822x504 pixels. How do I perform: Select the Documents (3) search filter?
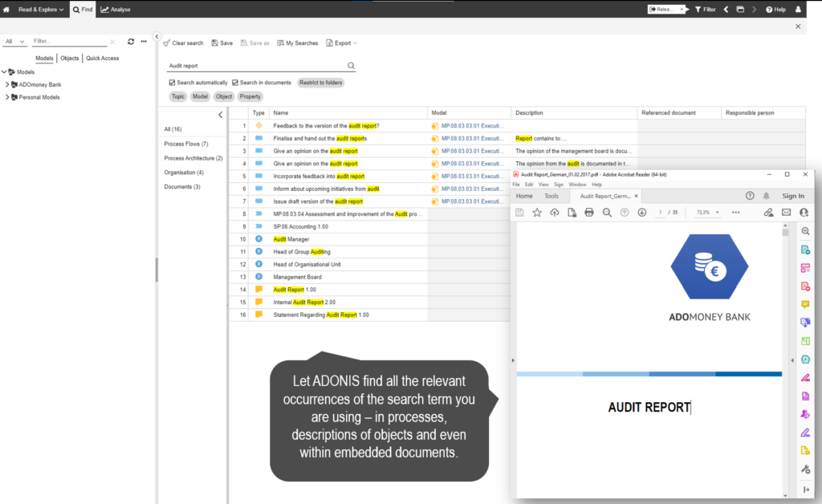(x=183, y=186)
